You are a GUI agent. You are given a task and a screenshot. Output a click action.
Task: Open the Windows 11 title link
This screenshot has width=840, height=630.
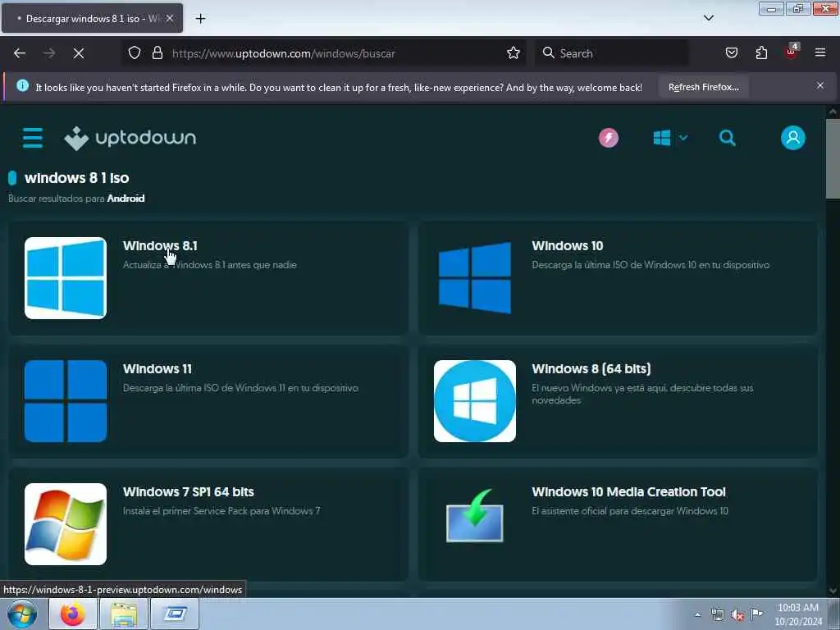coord(157,369)
